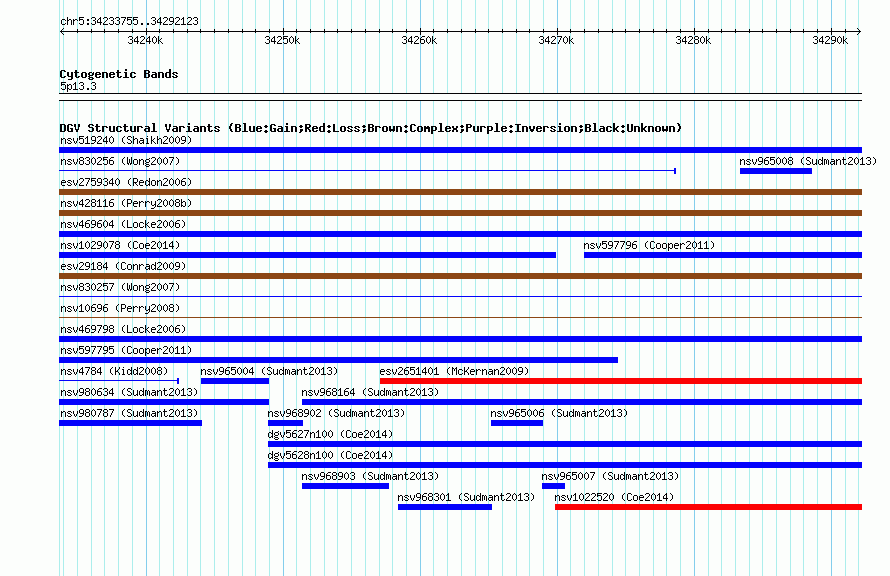The height and width of the screenshot is (576, 890).
Task: Click the short blue nsv965008 bar
Action: coord(776,171)
